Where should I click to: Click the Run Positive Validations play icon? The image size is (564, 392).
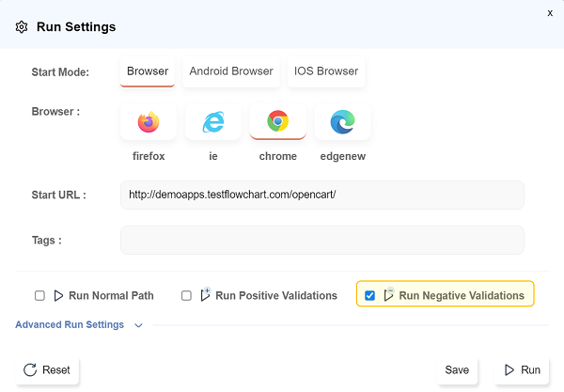[x=205, y=295]
